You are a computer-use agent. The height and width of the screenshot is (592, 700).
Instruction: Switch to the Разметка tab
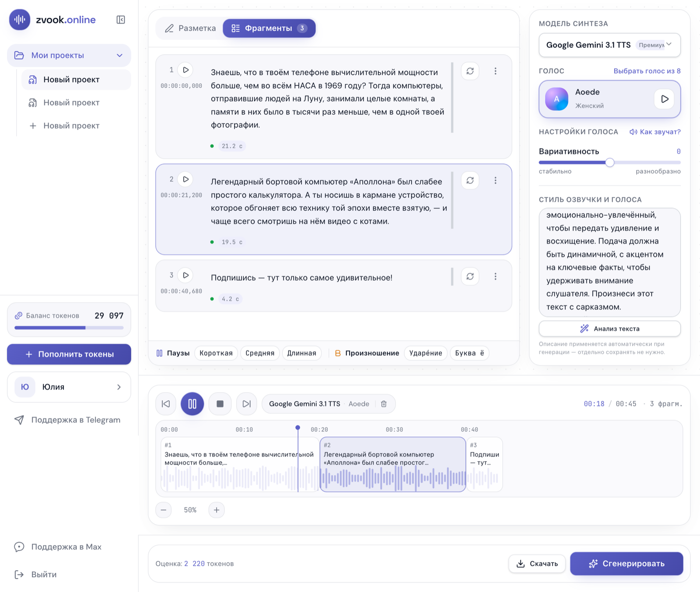190,28
